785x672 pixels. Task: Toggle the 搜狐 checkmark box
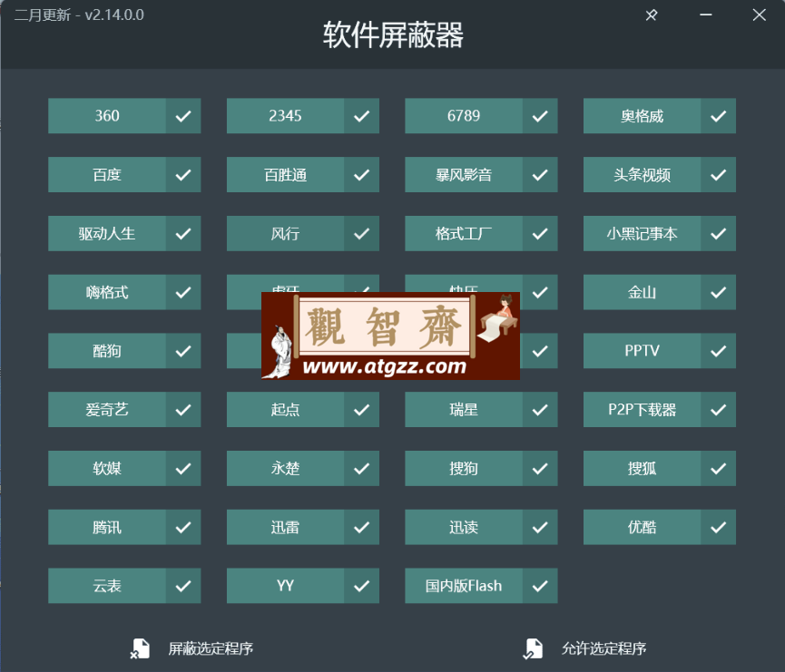pyautogui.click(x=718, y=468)
